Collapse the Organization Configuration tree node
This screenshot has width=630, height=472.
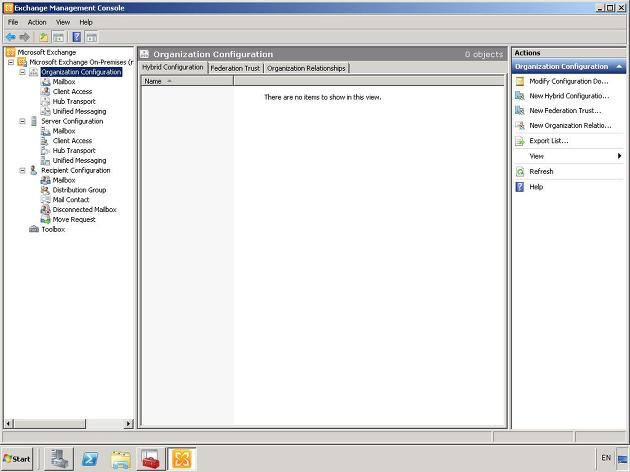click(22, 72)
